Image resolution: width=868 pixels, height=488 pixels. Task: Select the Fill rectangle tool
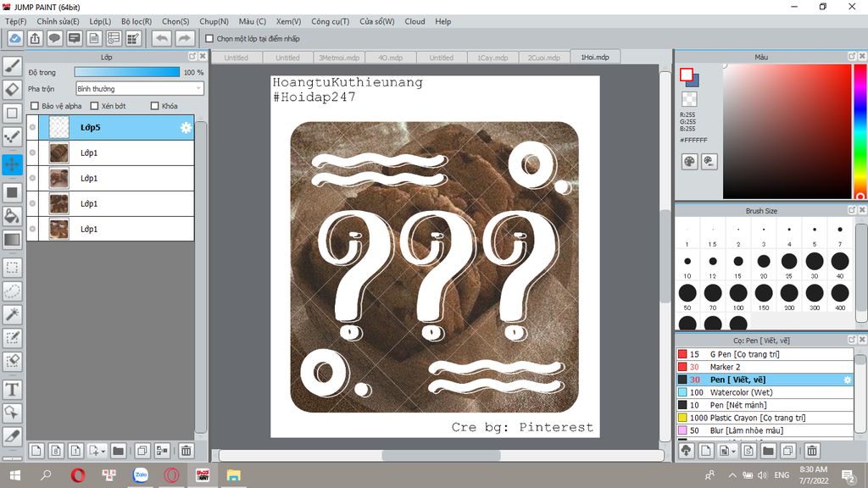(12, 192)
